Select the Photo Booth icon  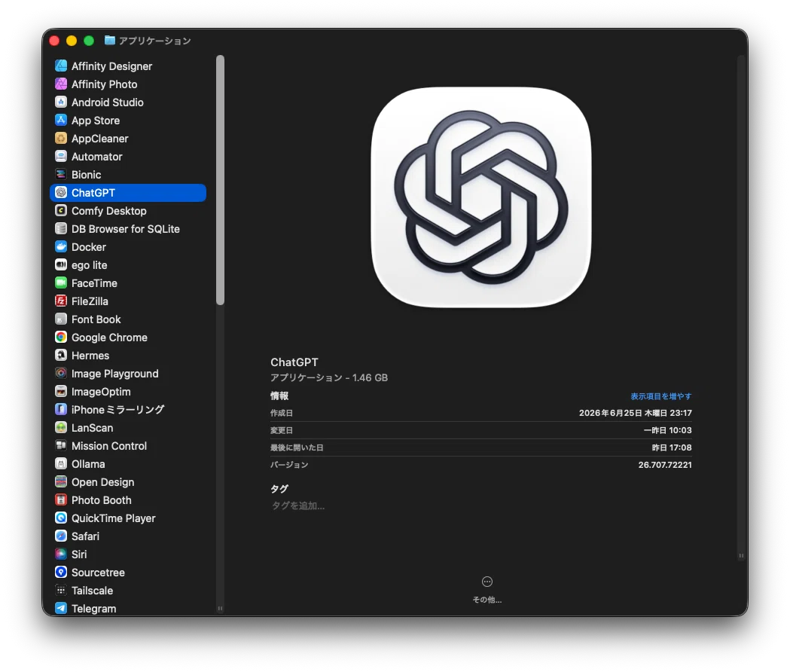coord(61,500)
